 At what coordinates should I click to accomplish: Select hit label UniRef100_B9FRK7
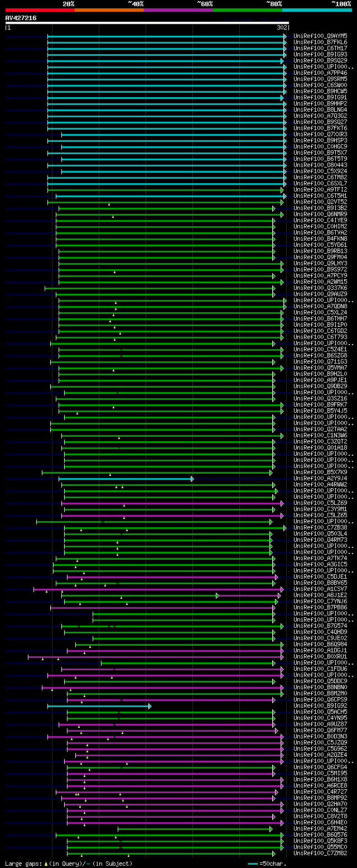coord(321,404)
